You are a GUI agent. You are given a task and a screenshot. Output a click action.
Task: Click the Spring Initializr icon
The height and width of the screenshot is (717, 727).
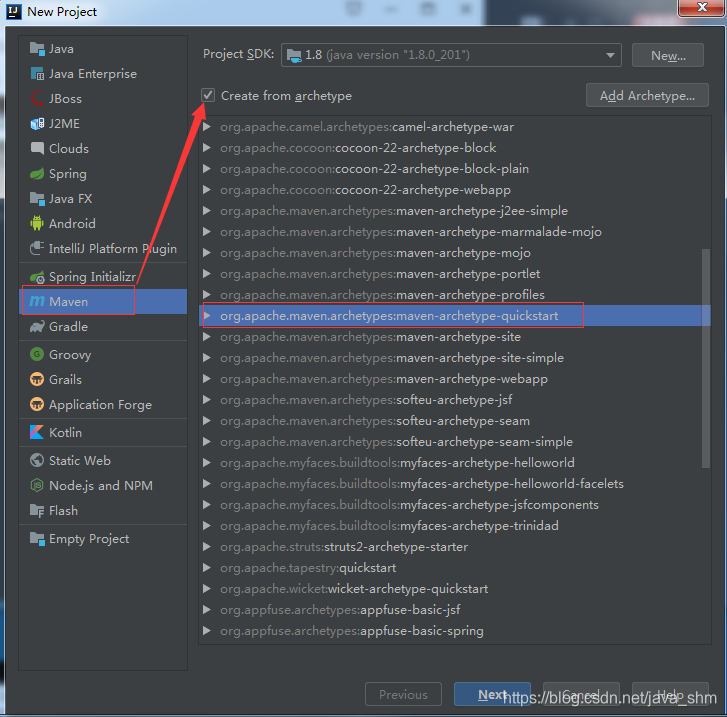tap(37, 277)
